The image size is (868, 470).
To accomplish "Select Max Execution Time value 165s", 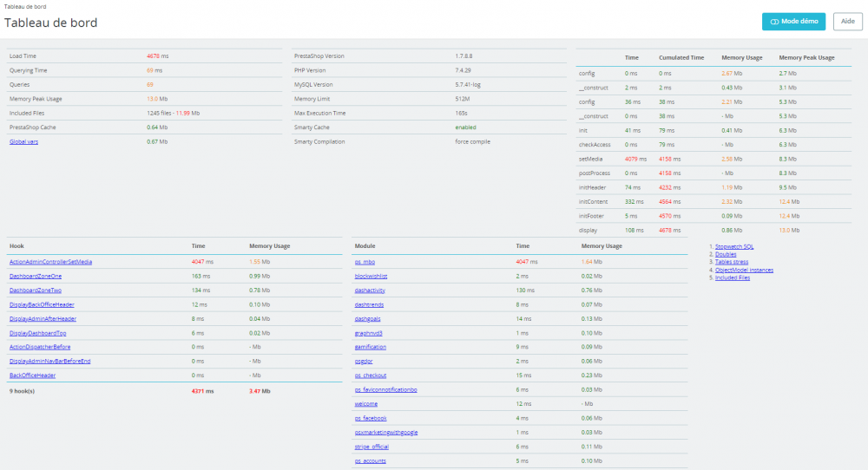I will pyautogui.click(x=461, y=114).
